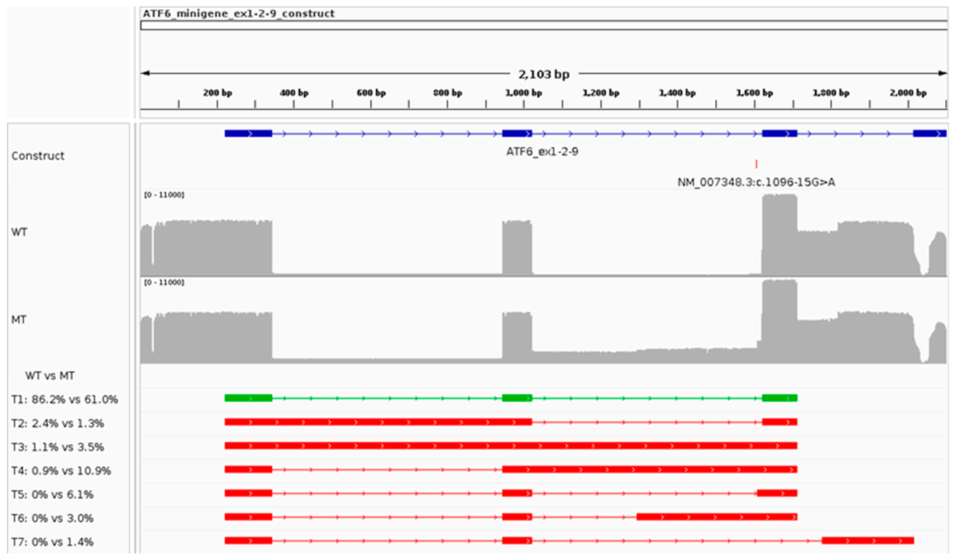The width and height of the screenshot is (956, 560).
Task: Click the 1,000 bp ruler tick label
Action: pos(524,93)
